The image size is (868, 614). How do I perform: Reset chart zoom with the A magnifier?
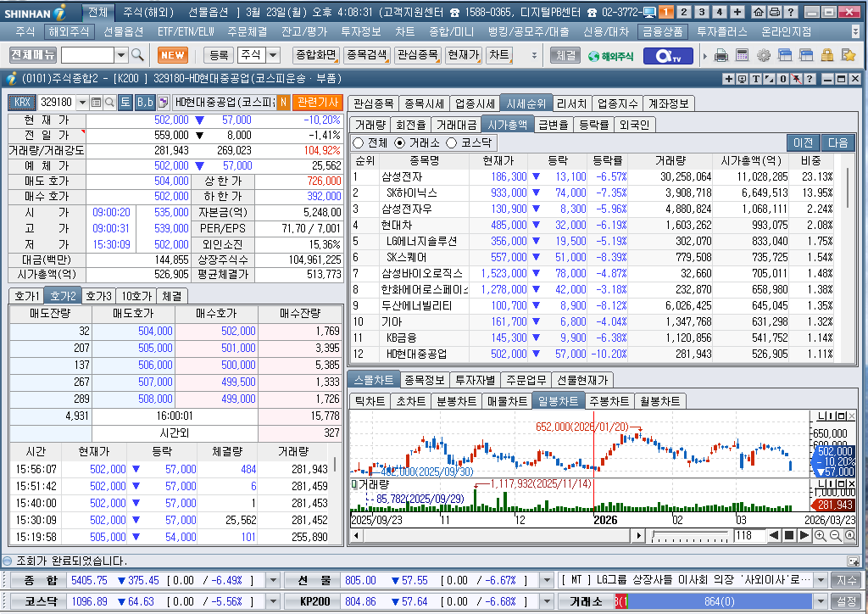click(x=849, y=535)
